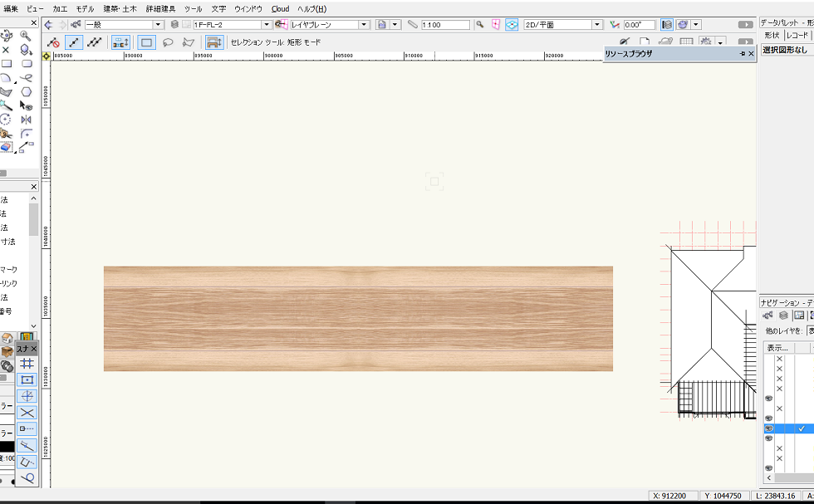Switch to the レコード tab
This screenshot has width=814, height=504.
(x=797, y=35)
